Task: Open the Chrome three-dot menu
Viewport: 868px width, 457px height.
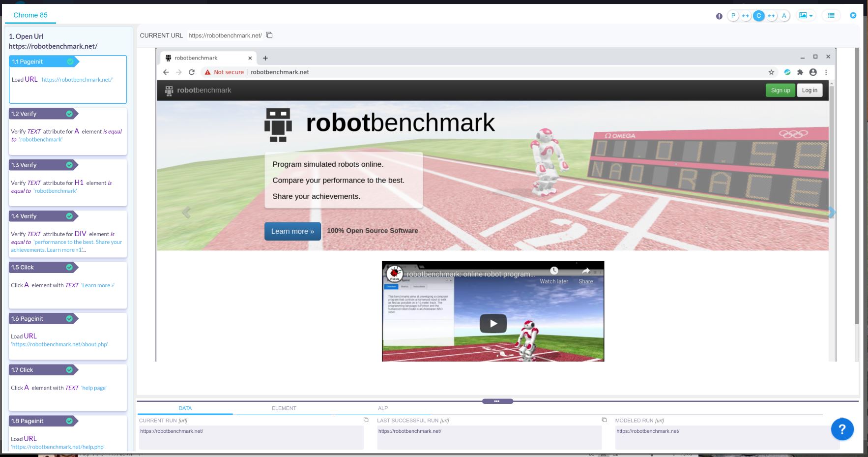Action: pyautogui.click(x=826, y=72)
